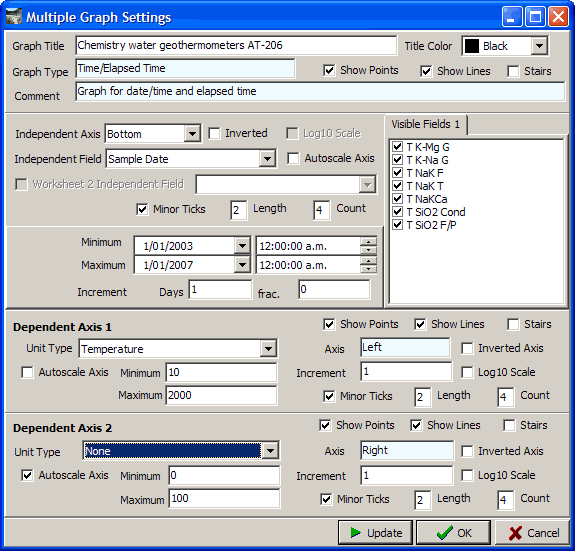This screenshot has width=575, height=551.
Task: Open Dependent Axis 2 Unit Type dropdown
Action: click(x=270, y=451)
